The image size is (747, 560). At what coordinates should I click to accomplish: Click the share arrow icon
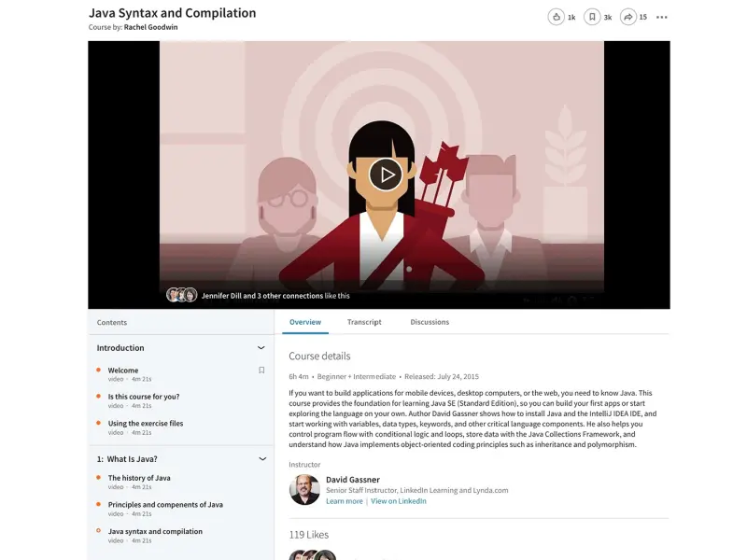628,17
